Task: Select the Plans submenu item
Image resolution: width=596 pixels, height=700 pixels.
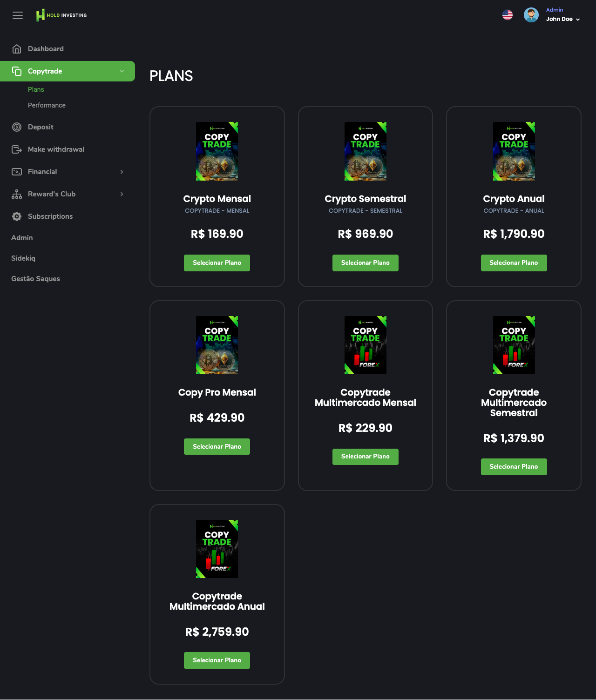Action: point(36,89)
